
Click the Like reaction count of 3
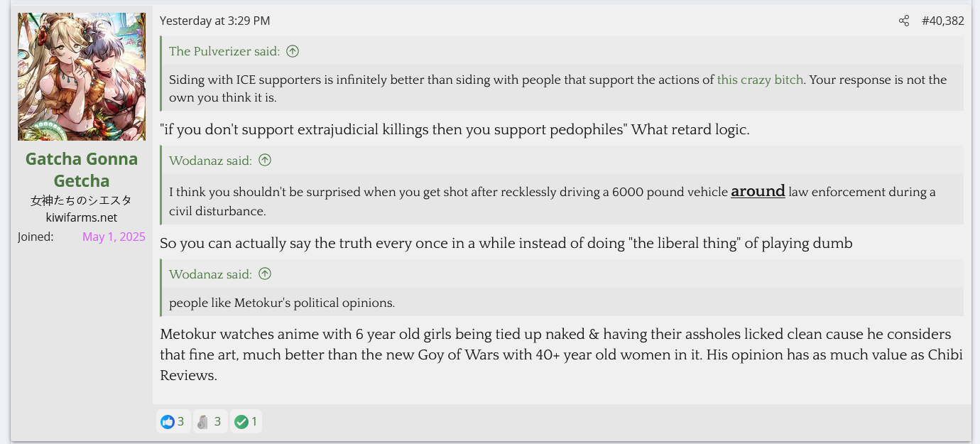coord(181,422)
